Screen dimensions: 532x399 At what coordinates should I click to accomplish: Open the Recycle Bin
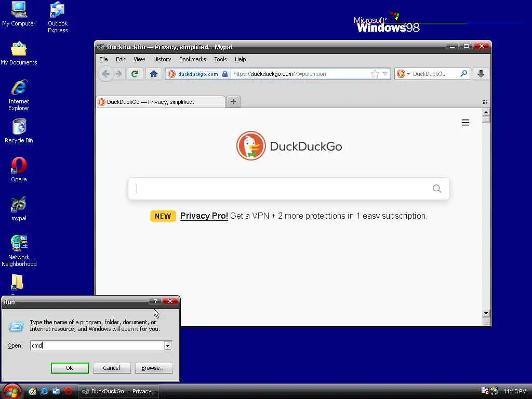(x=19, y=131)
